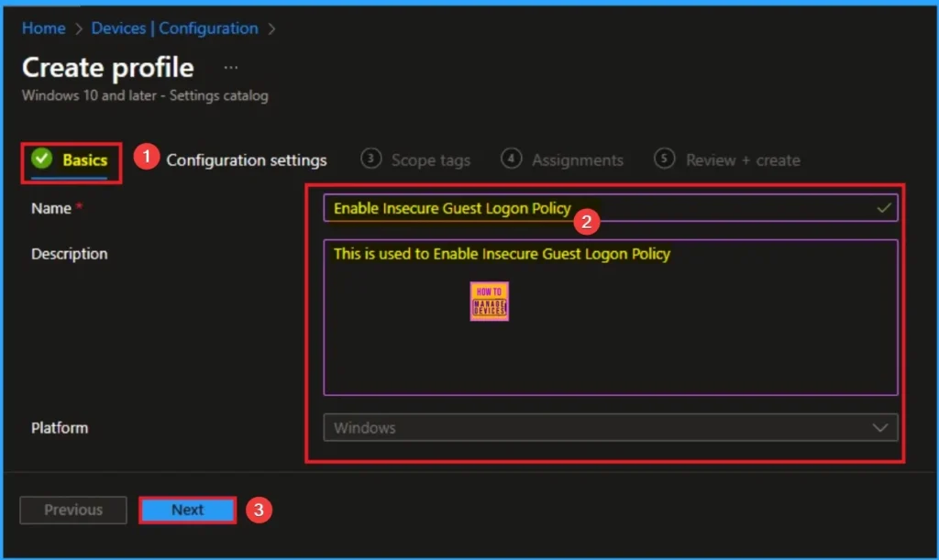Image resolution: width=939 pixels, height=560 pixels.
Task: Click the step 3 circle for Scope tags
Action: coord(370,159)
